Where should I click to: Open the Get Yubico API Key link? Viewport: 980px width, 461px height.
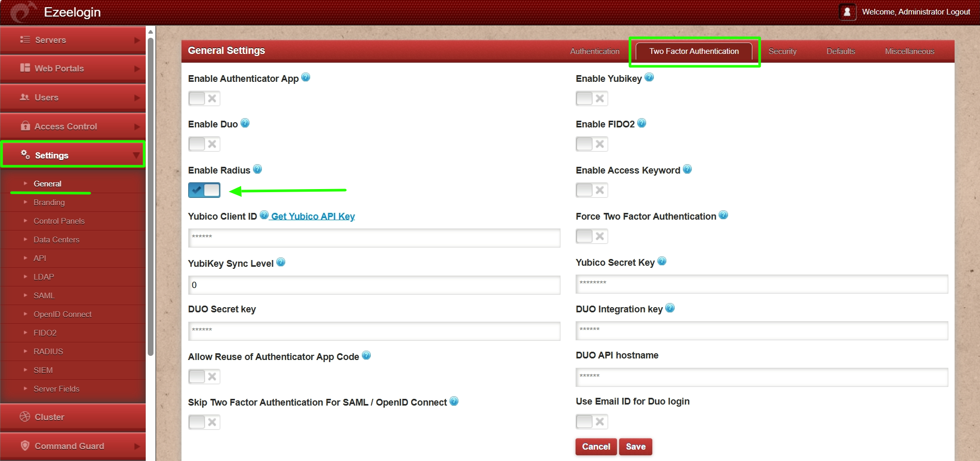pyautogui.click(x=313, y=217)
